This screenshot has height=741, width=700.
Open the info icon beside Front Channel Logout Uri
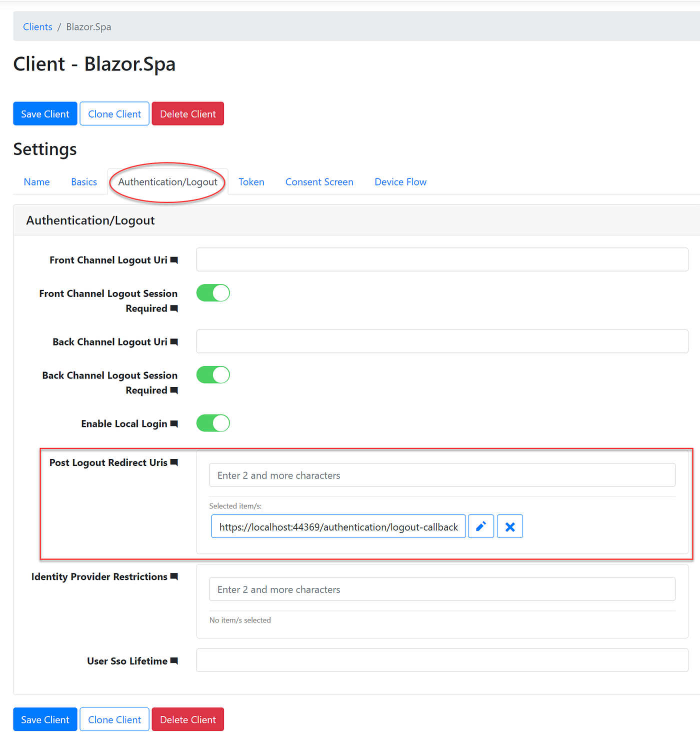(174, 259)
